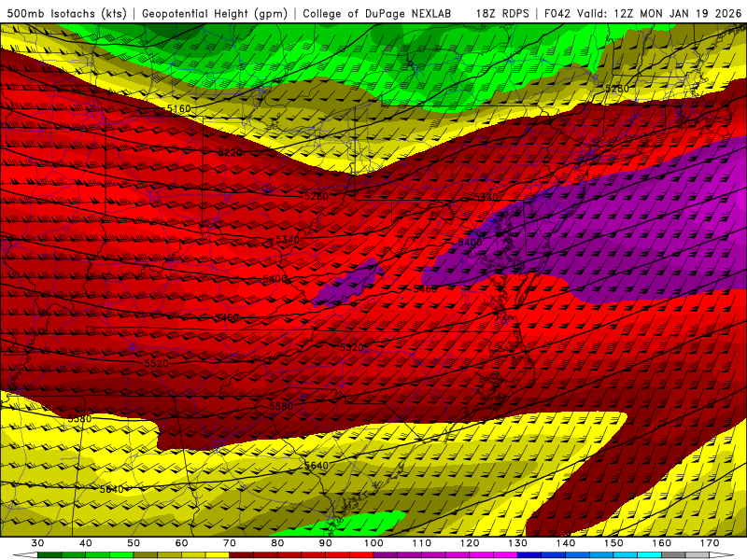Click the '90' color scale label

click(x=326, y=543)
